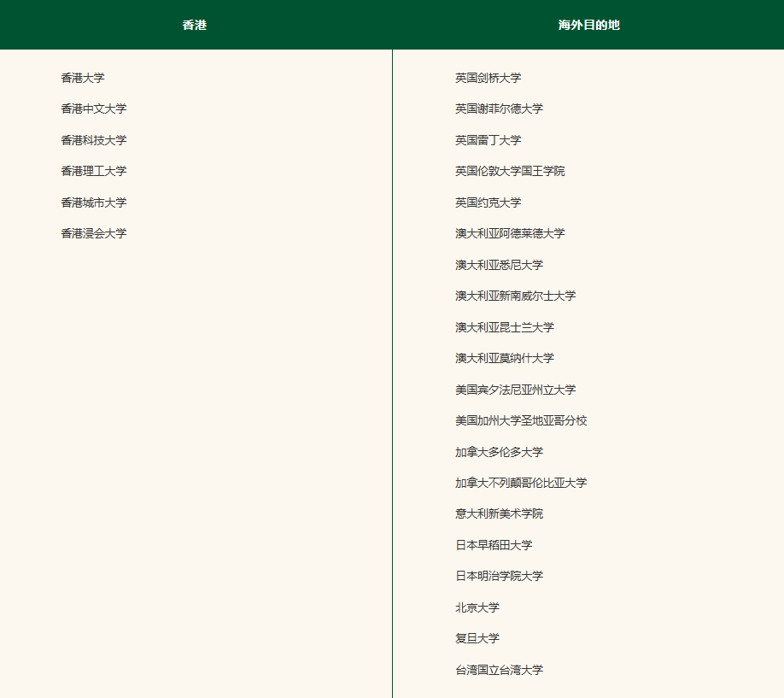784x698 pixels.
Task: Choose 香港理工大学 from the list
Action: pos(94,171)
